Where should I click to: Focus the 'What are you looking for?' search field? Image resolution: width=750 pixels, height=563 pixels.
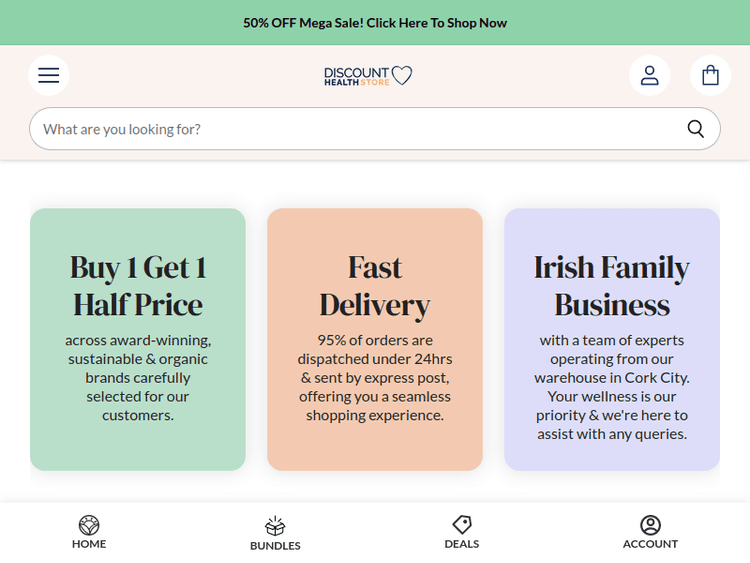coord(350,129)
